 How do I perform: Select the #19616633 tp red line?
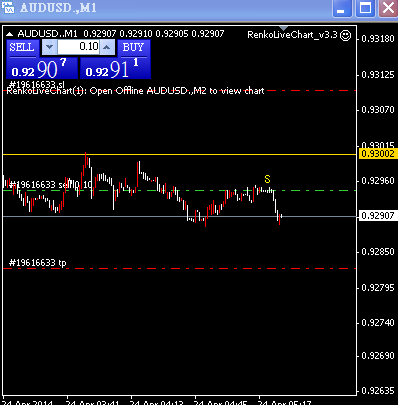[x=179, y=268]
